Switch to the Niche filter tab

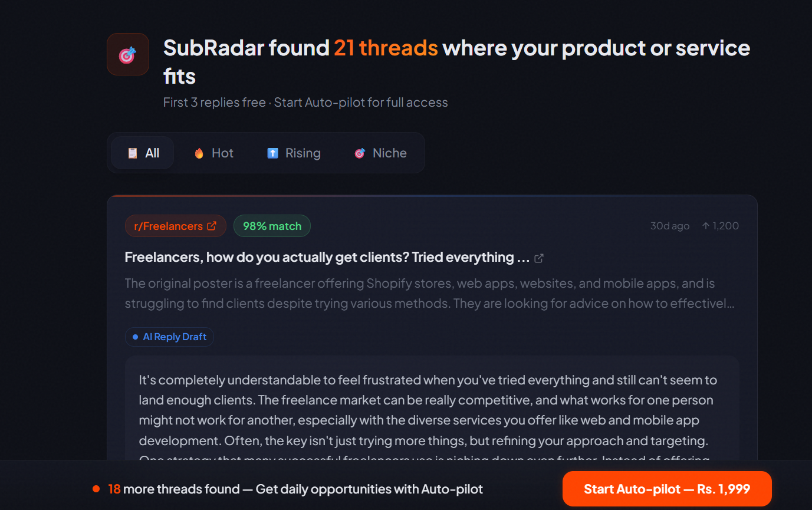380,153
